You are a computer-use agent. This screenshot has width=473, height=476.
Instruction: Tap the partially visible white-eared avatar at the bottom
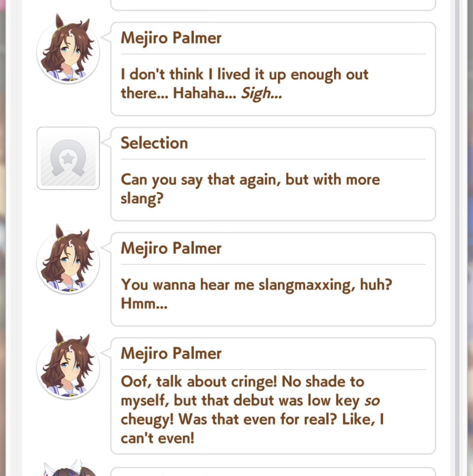click(70, 468)
